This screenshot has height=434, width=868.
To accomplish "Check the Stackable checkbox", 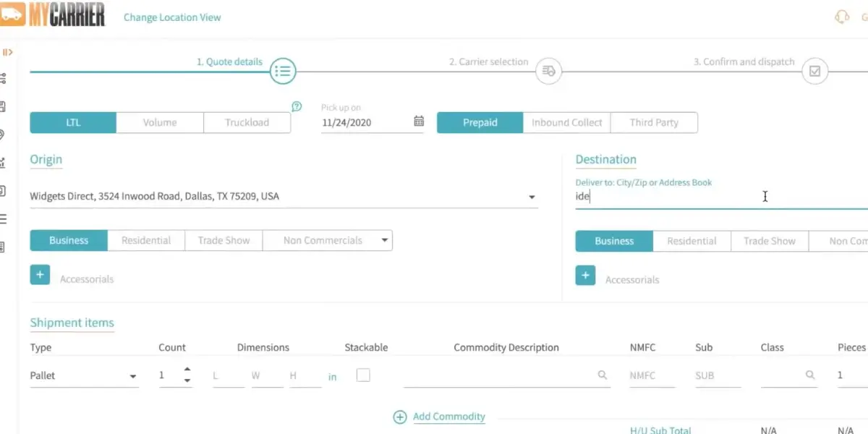I will [363, 375].
